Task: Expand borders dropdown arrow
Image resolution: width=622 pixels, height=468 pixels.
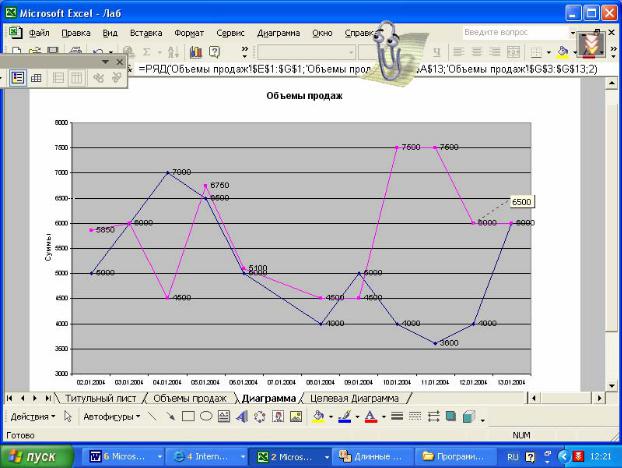Action: (x=549, y=52)
